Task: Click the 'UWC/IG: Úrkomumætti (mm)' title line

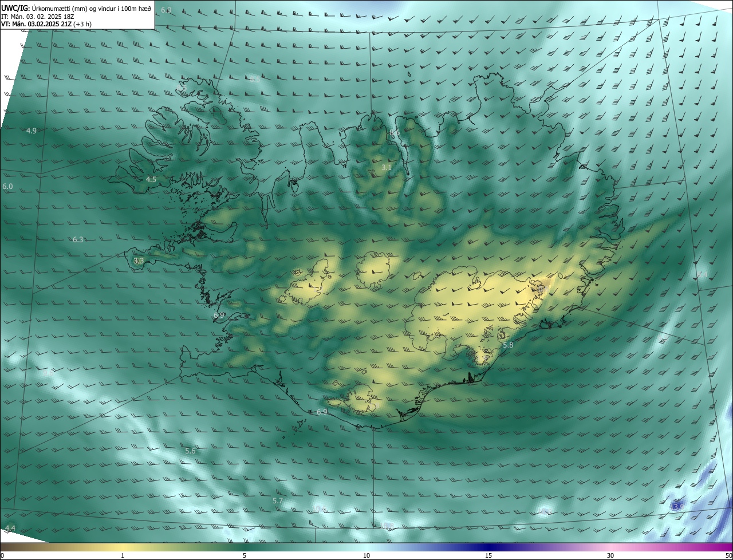Action: click(x=76, y=8)
